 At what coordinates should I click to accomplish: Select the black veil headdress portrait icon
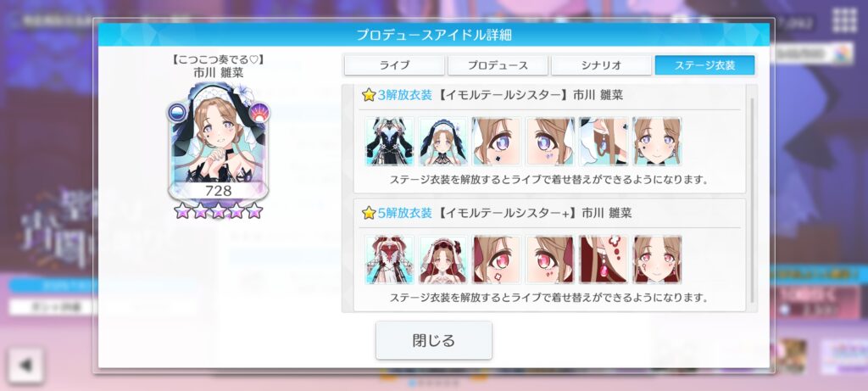pos(442,142)
